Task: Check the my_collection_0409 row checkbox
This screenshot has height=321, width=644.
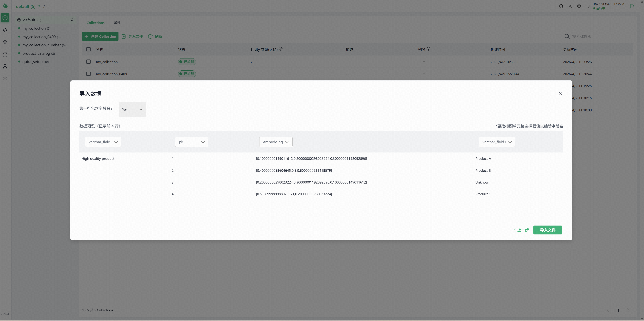Action: pos(89,74)
